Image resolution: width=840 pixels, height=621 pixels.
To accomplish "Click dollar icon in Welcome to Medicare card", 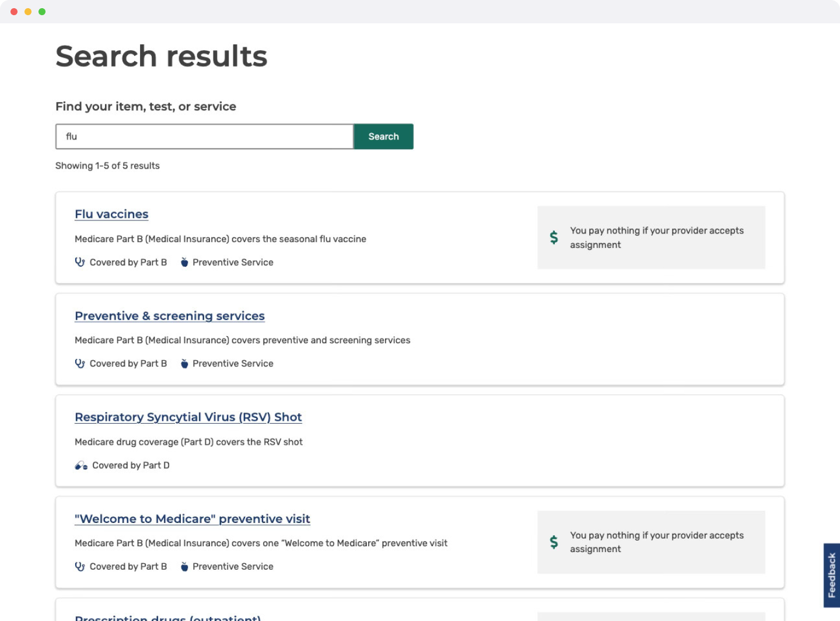I will (554, 542).
